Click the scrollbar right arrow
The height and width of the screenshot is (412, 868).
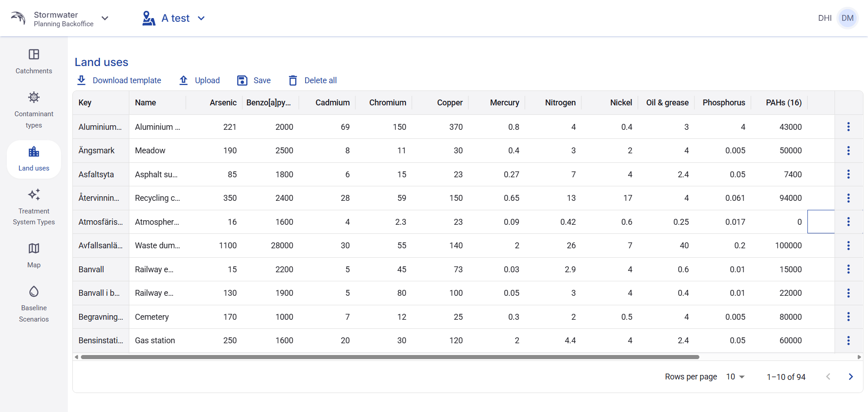(859, 357)
